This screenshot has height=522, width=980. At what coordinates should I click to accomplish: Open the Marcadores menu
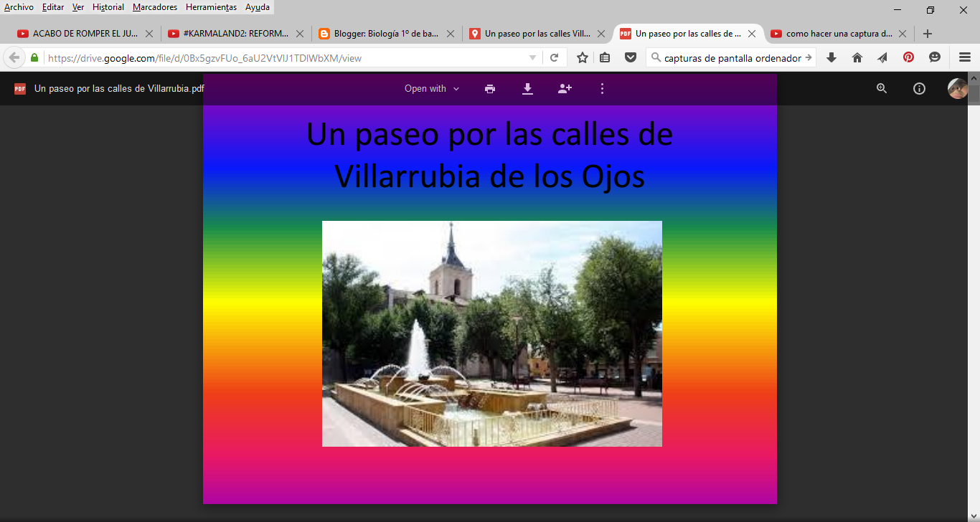tap(155, 7)
